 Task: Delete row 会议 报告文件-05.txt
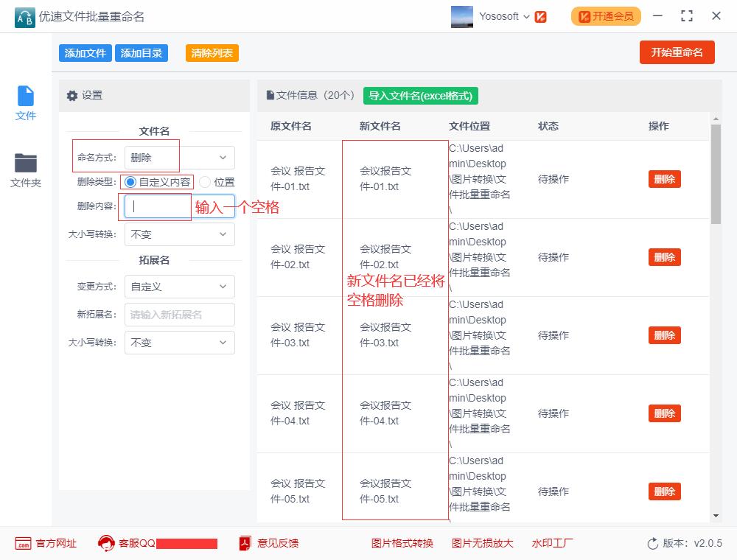coord(665,491)
